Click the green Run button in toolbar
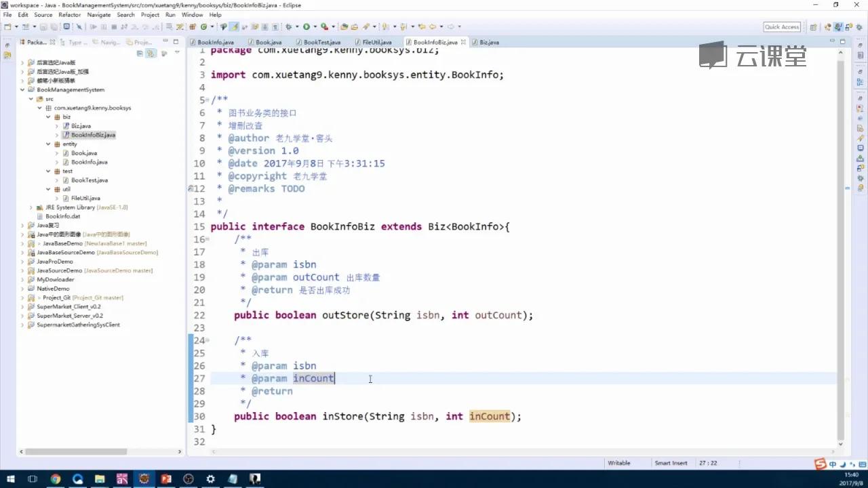Image resolution: width=868 pixels, height=488 pixels. [x=306, y=27]
